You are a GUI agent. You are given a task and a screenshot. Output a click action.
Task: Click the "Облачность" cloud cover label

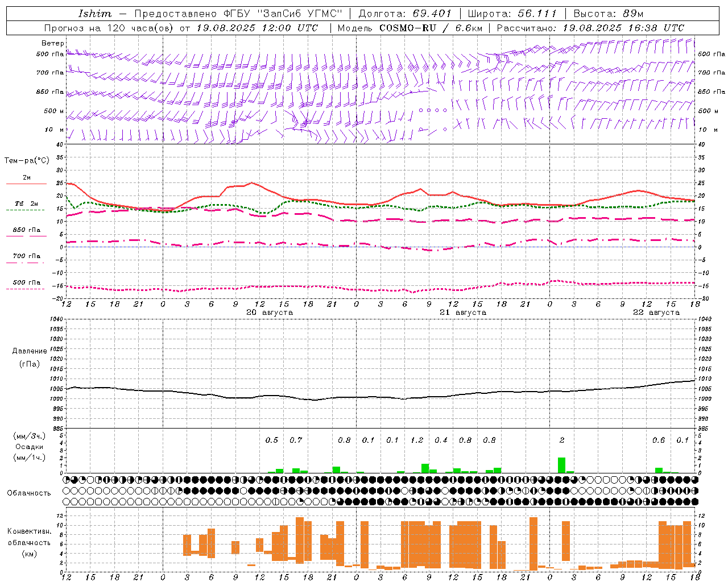(x=29, y=493)
